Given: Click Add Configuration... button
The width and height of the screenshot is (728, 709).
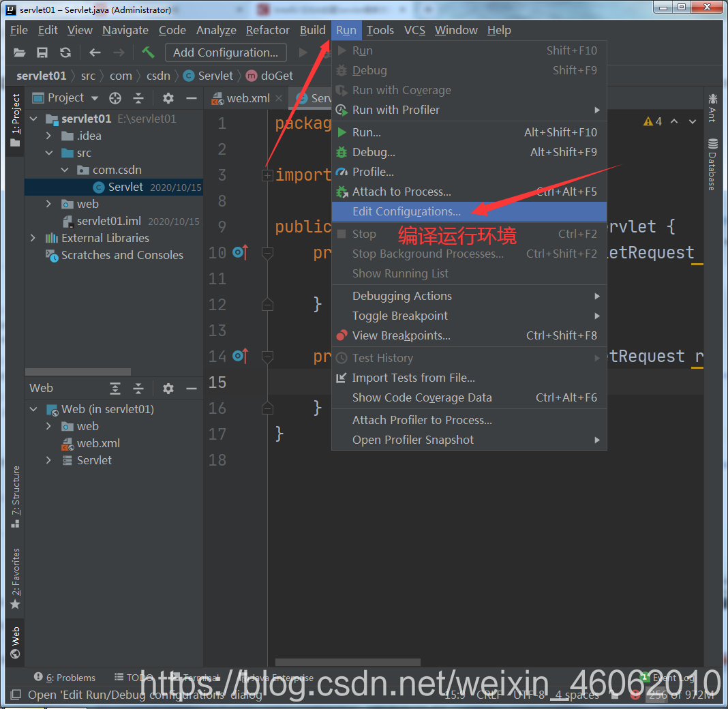Looking at the screenshot, I should click(x=226, y=52).
